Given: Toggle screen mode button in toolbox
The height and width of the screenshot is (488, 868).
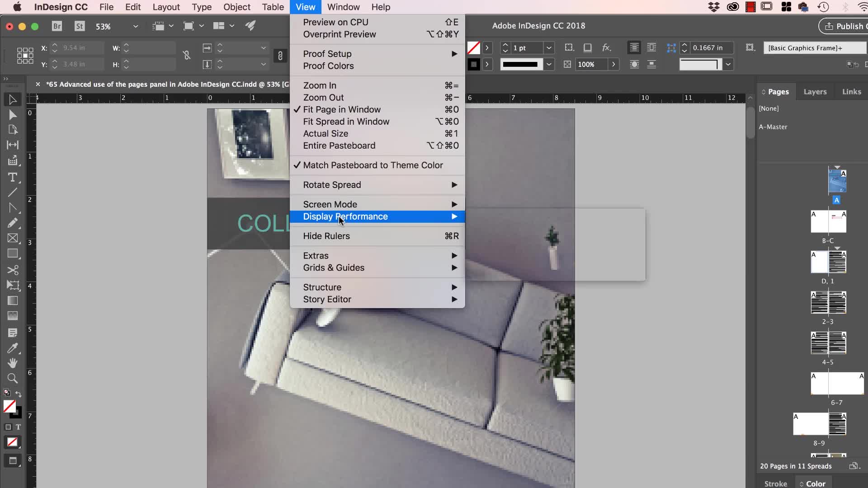Looking at the screenshot, I should [x=12, y=461].
